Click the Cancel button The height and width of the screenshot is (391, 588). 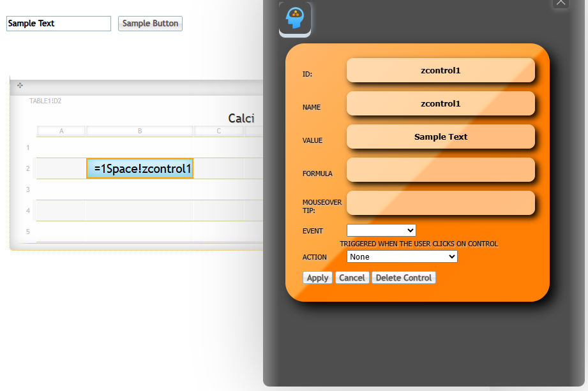[x=352, y=277]
